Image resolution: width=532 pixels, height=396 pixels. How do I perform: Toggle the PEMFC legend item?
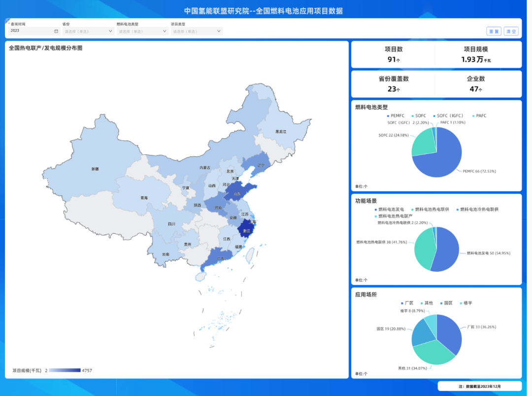[395, 115]
